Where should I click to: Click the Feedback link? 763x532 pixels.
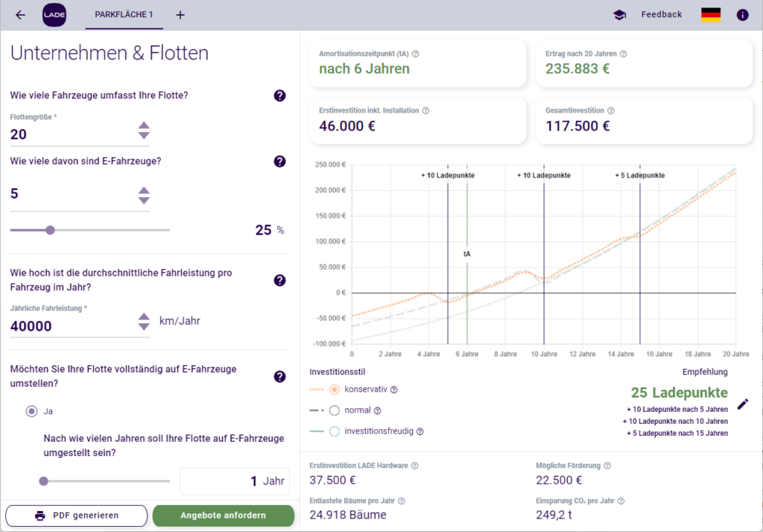tap(661, 15)
